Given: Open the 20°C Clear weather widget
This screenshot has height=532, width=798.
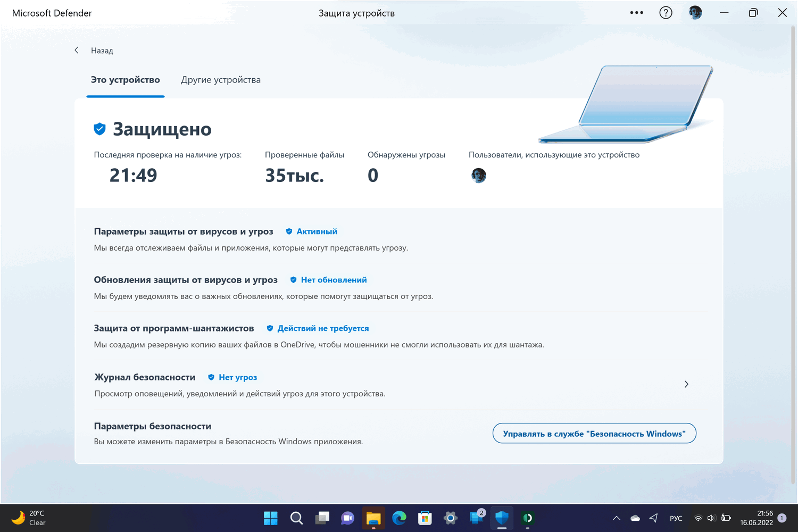Looking at the screenshot, I should coord(29,518).
